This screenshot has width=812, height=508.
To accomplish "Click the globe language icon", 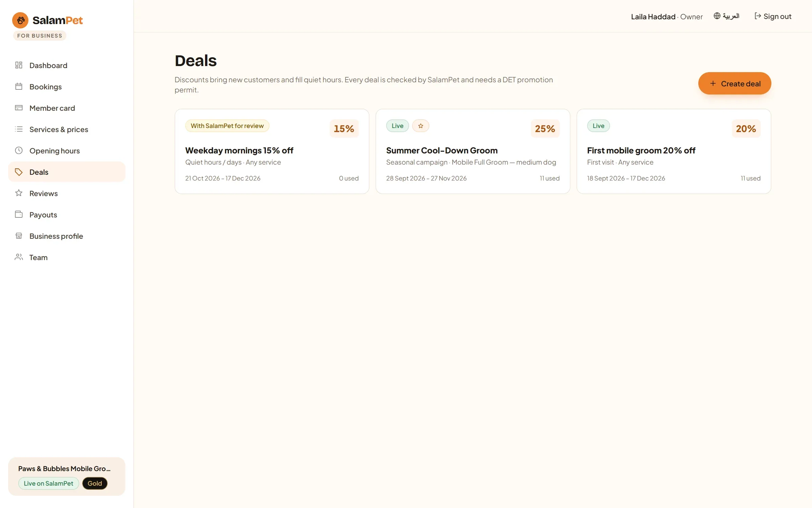I will (717, 16).
